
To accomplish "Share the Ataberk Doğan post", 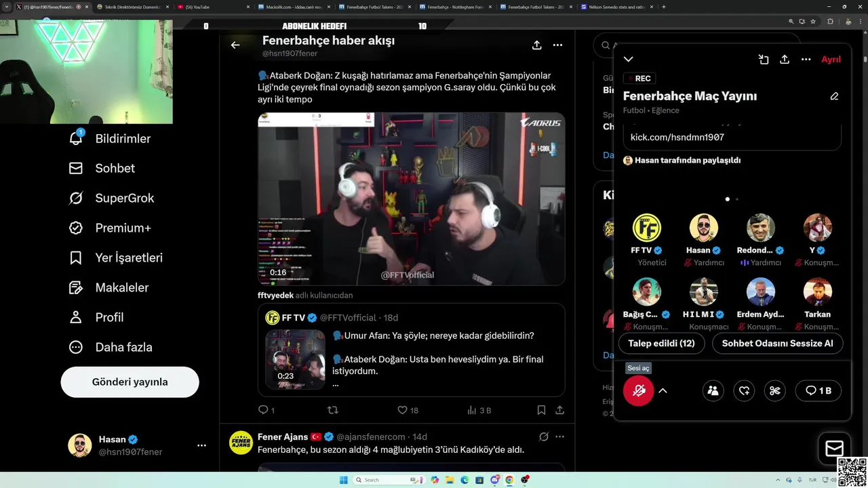I will tap(559, 410).
